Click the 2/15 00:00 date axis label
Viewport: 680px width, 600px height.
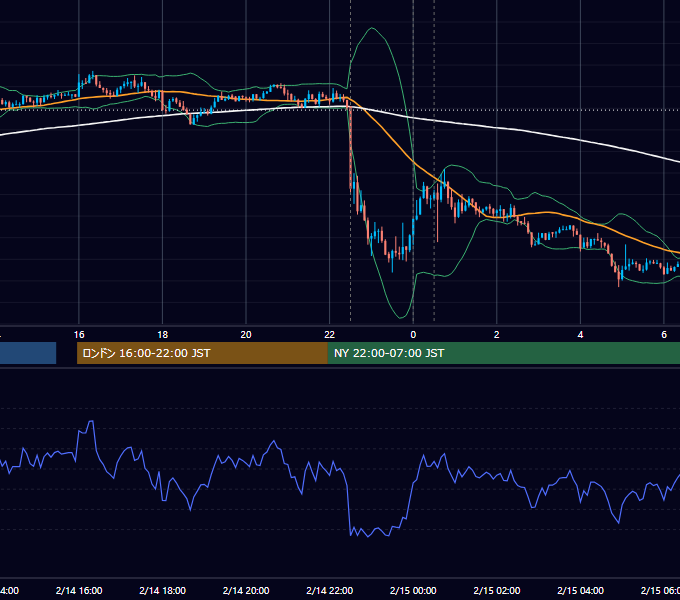pyautogui.click(x=413, y=590)
